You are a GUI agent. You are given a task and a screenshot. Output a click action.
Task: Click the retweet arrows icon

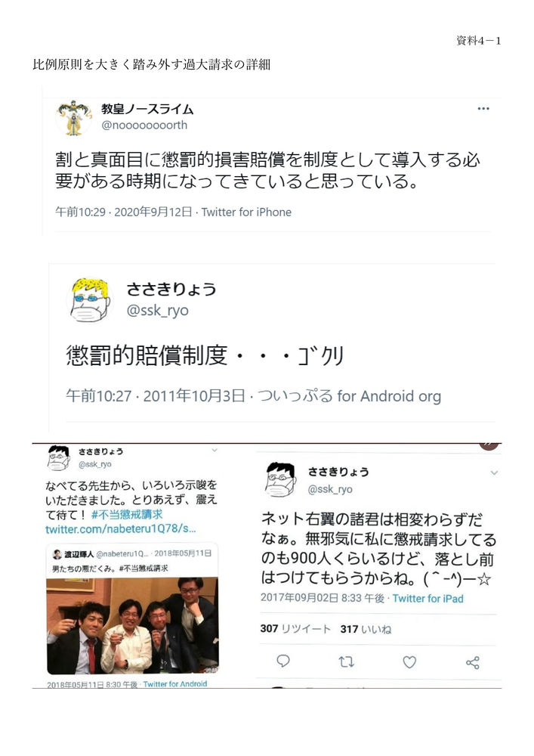pyautogui.click(x=346, y=661)
